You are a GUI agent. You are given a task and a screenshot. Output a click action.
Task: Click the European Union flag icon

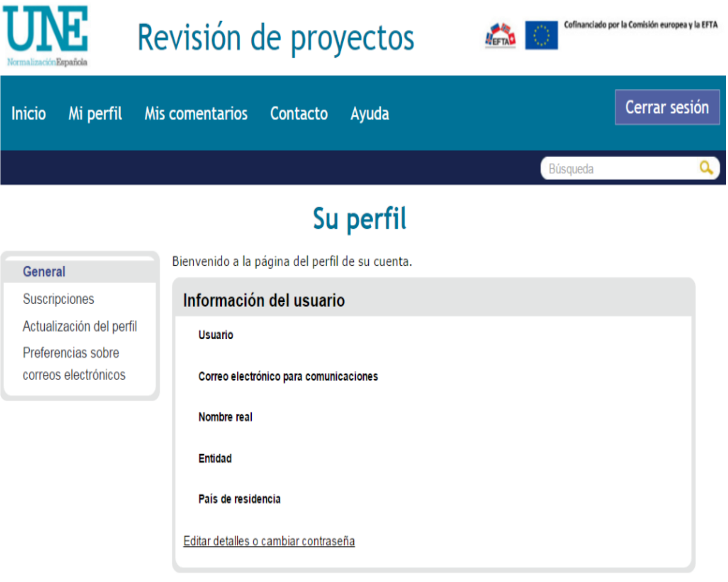(x=541, y=35)
